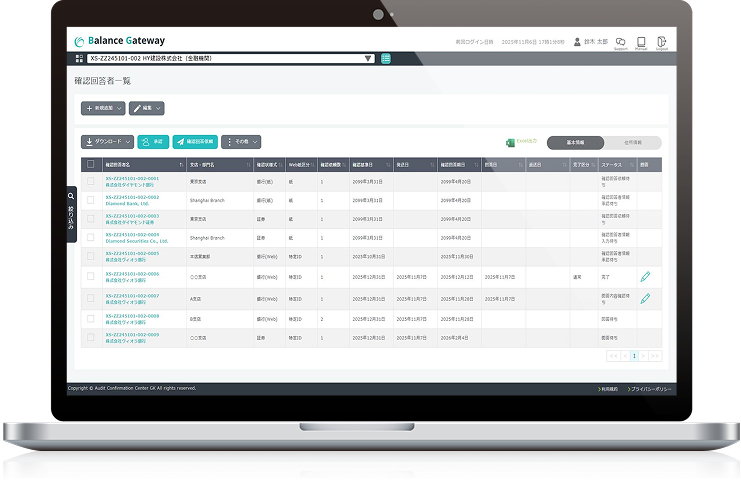Click the Logout icon
Image resolution: width=741 pixels, height=480 pixels.
pyautogui.click(x=661, y=41)
